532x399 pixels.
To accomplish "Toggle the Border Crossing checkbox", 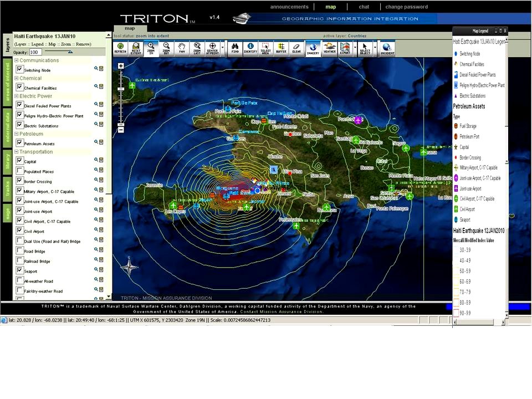I will pos(20,180).
